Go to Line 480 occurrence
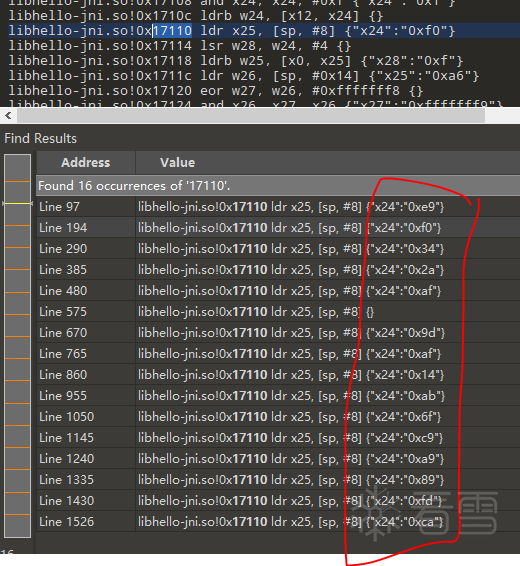This screenshot has width=520, height=566. coord(278,291)
